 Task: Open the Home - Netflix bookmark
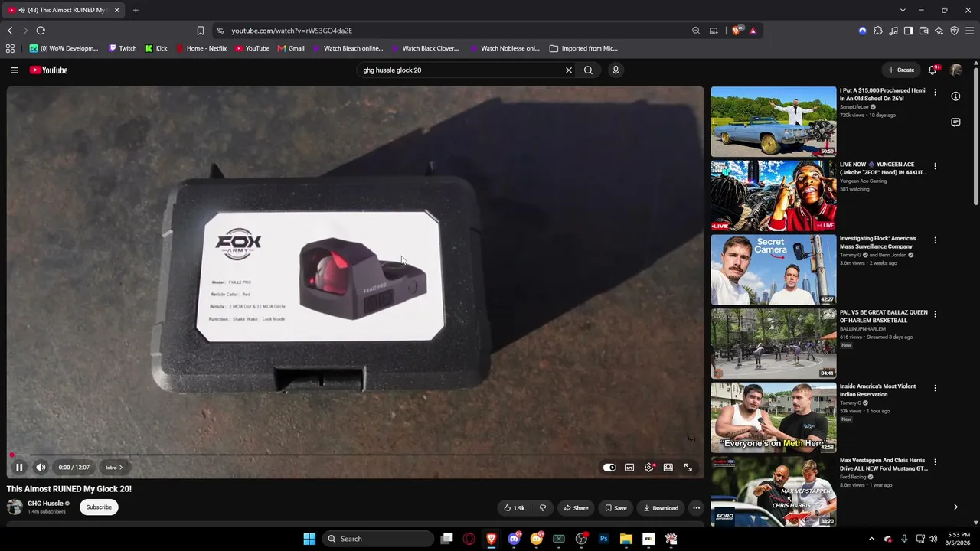201,48
